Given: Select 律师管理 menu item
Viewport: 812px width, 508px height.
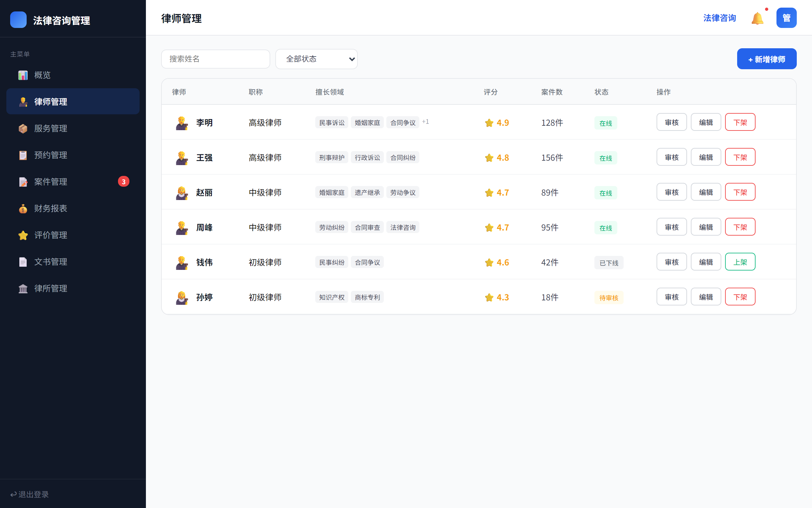Looking at the screenshot, I should pos(73,102).
